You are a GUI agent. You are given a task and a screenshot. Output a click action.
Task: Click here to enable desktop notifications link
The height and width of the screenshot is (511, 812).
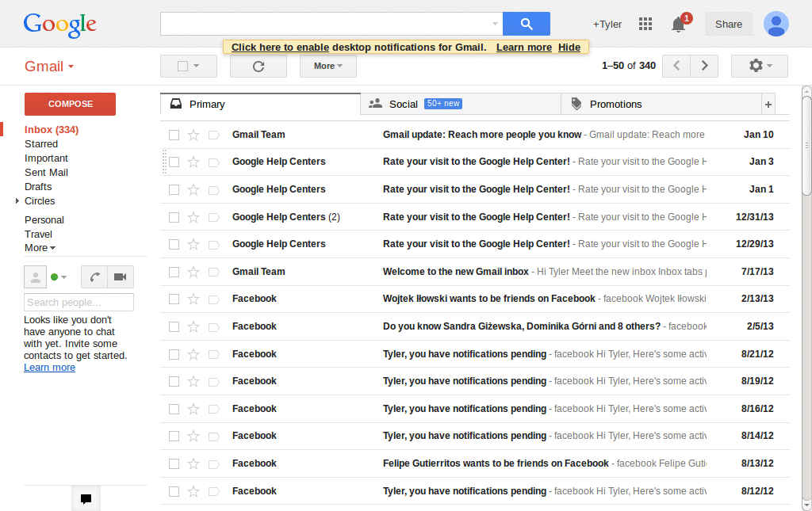coord(280,47)
